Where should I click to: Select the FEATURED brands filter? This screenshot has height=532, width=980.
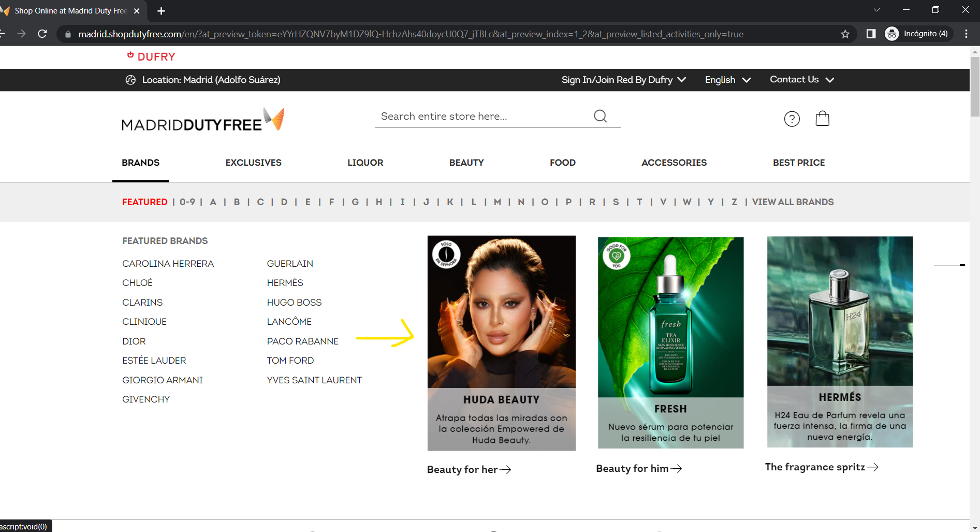tap(144, 202)
